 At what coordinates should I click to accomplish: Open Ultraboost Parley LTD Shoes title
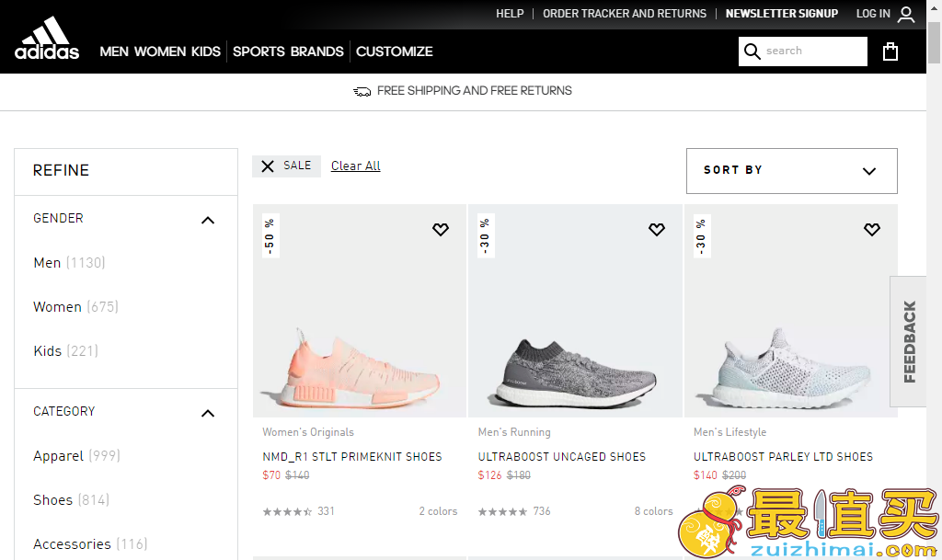click(784, 457)
